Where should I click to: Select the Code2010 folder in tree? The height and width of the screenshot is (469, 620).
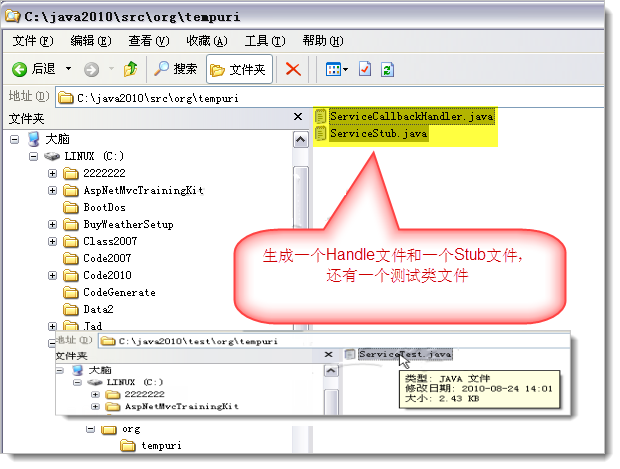(107, 275)
